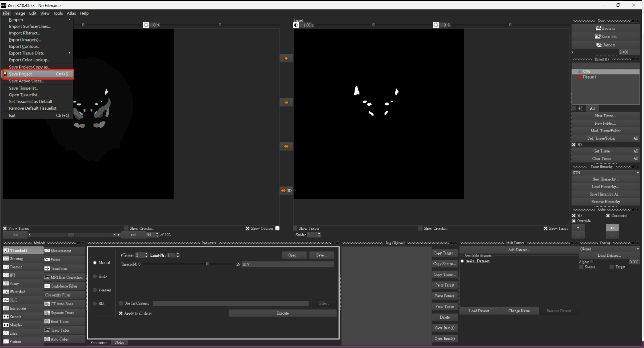Screen dimensions: 644x348
Task: Open the STN tissue hierarchy dropdown
Action: [x=605, y=173]
